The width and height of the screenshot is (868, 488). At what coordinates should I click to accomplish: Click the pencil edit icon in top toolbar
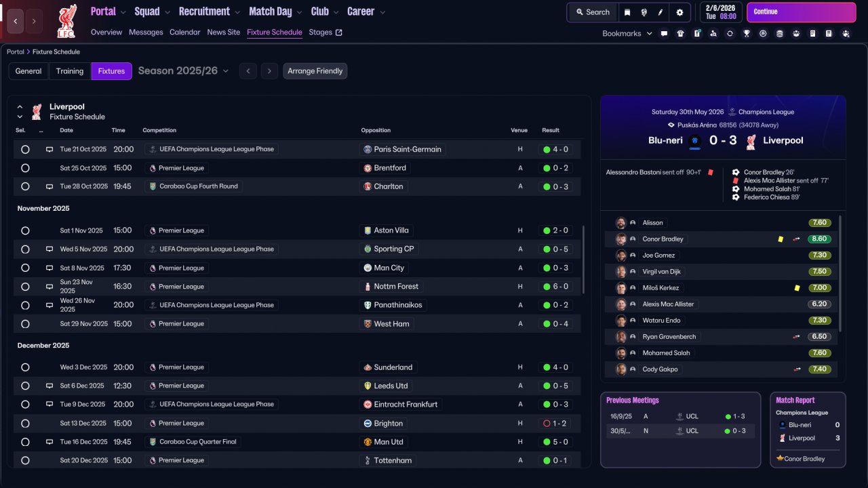click(660, 12)
